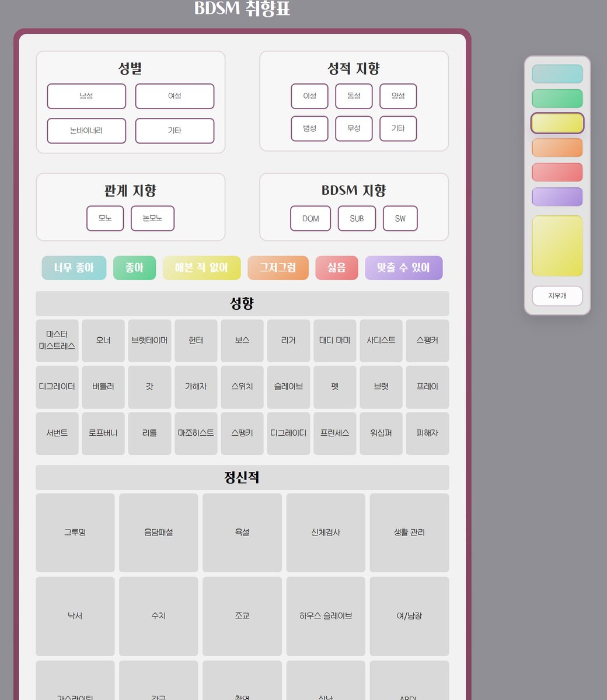The width and height of the screenshot is (607, 700).
Task: Choose 기타 in the 성적 지향 box
Action: point(398,128)
